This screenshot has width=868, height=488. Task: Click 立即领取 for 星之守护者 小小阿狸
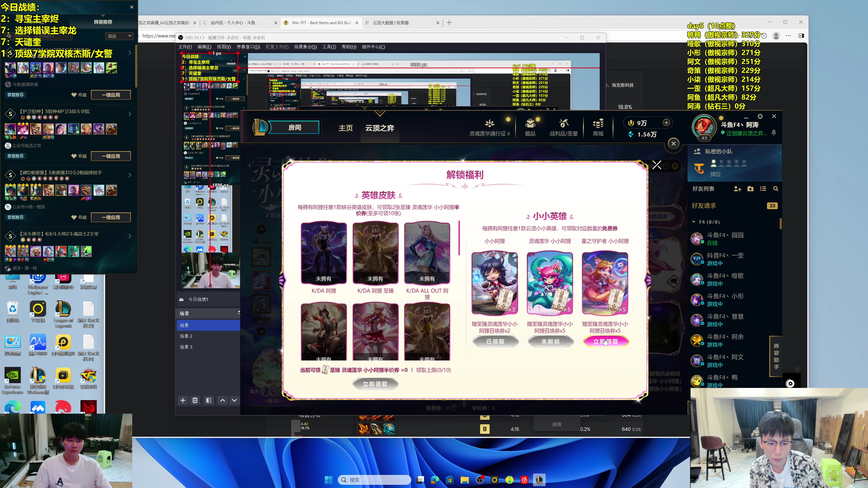(x=606, y=342)
